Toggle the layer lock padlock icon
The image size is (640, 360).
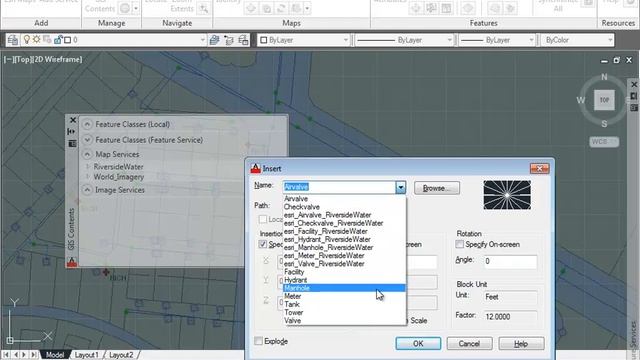pyautogui.click(x=58, y=40)
